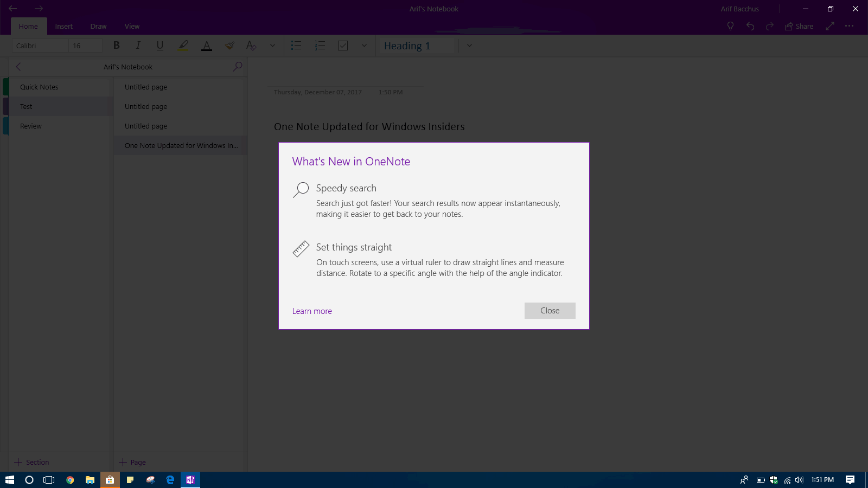
Task: Open the Insert tab
Action: pyautogui.click(x=63, y=26)
